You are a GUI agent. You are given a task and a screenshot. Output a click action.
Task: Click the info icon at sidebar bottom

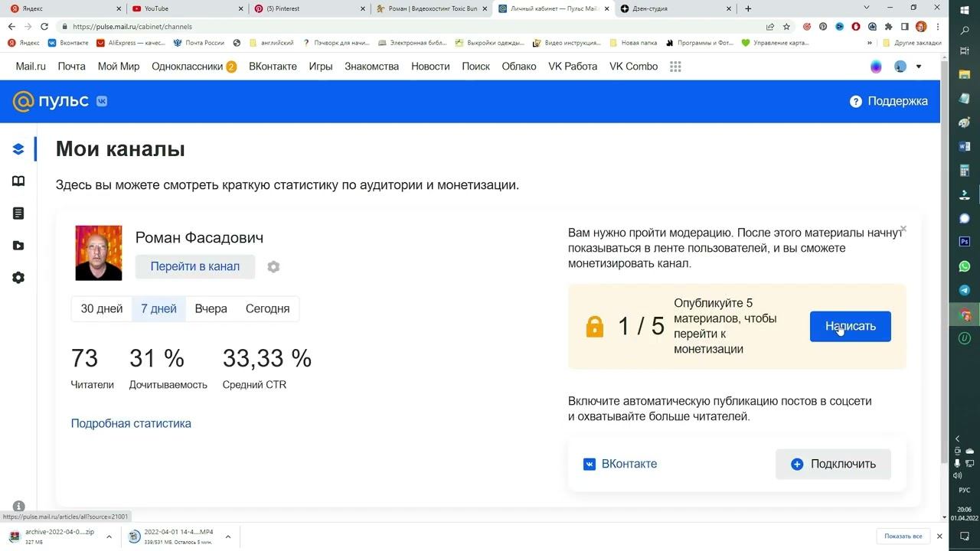[x=19, y=506]
